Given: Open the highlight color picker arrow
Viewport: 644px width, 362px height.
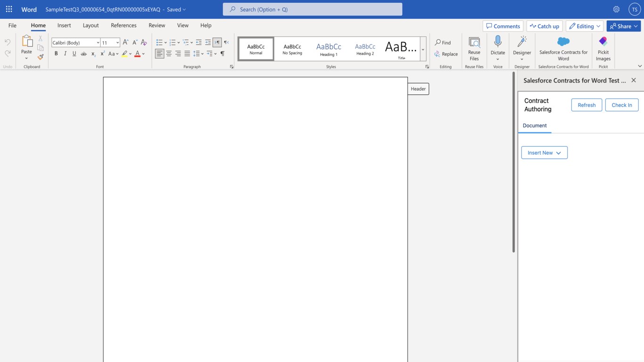Looking at the screenshot, I should pos(130,54).
